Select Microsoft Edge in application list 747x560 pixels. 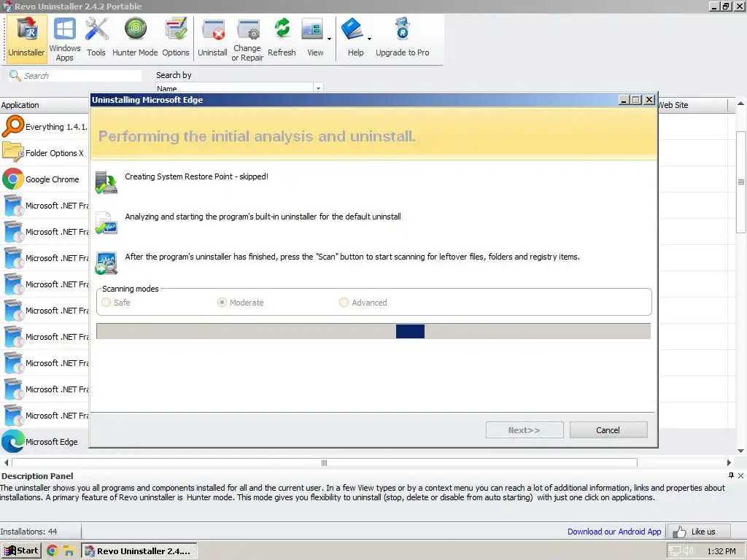coord(44,441)
